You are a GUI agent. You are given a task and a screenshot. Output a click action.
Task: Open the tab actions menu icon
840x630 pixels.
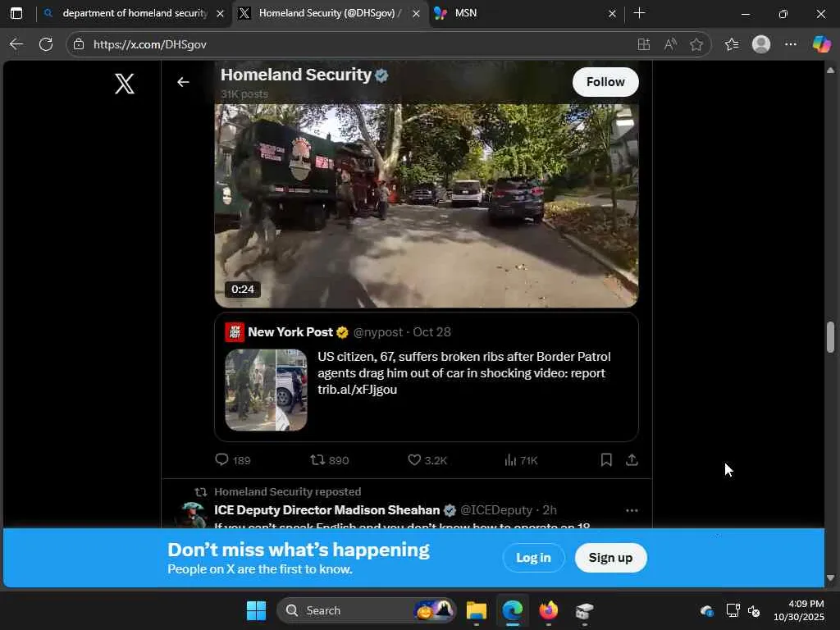point(16,13)
